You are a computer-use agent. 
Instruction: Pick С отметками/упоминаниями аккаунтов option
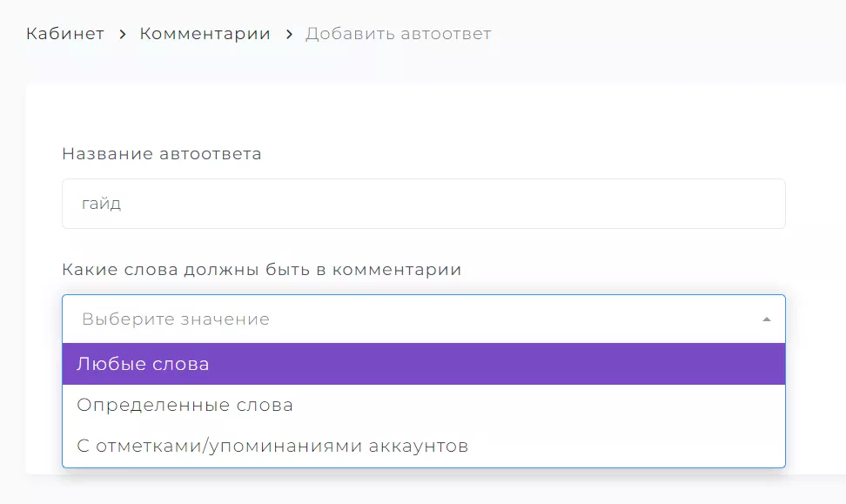tap(424, 446)
